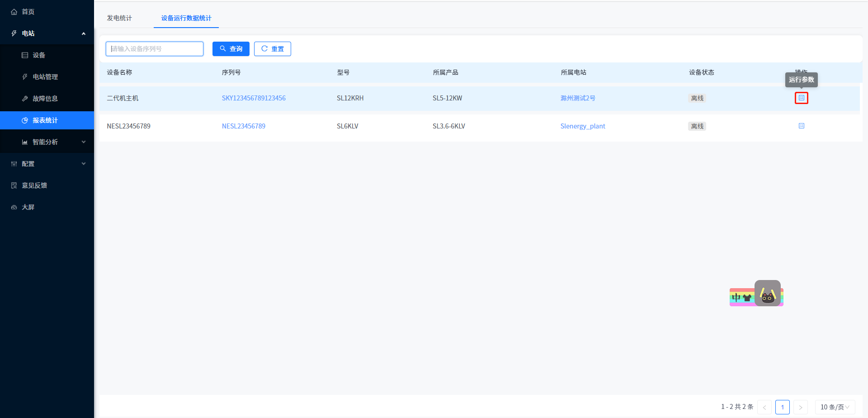Select the 设备运行数据统计 tab
Viewport: 868px width, 418px height.
coord(186,18)
